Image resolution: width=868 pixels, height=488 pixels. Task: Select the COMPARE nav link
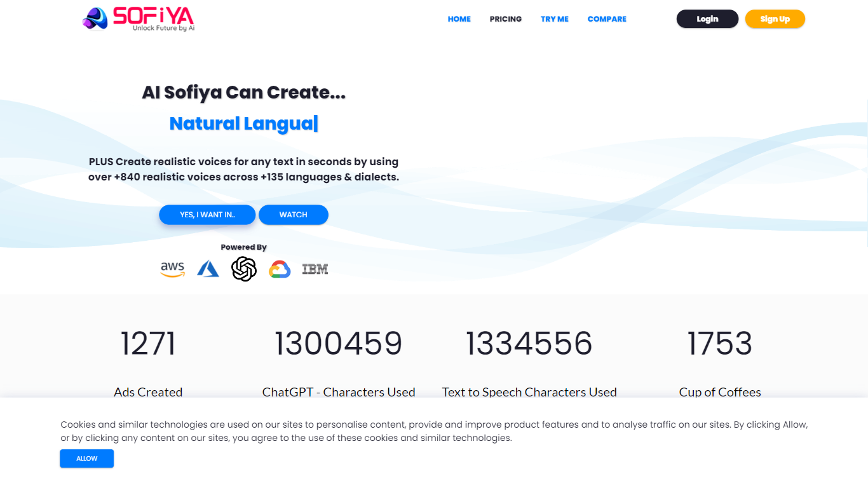tap(607, 19)
